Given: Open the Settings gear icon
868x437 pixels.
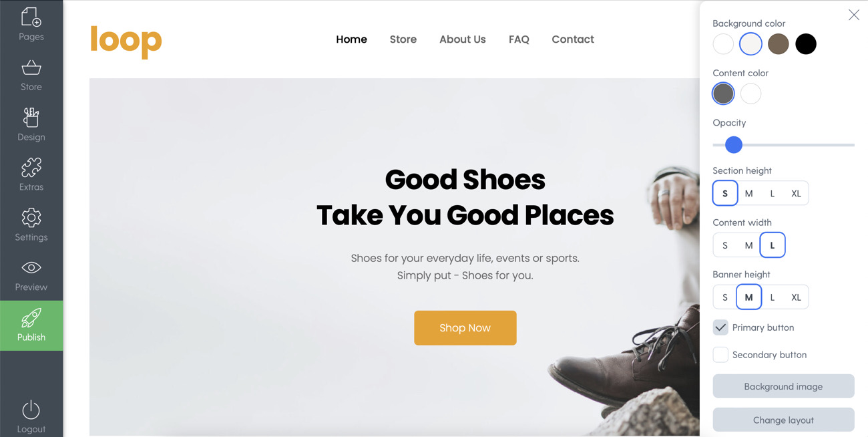Looking at the screenshot, I should coord(31,217).
